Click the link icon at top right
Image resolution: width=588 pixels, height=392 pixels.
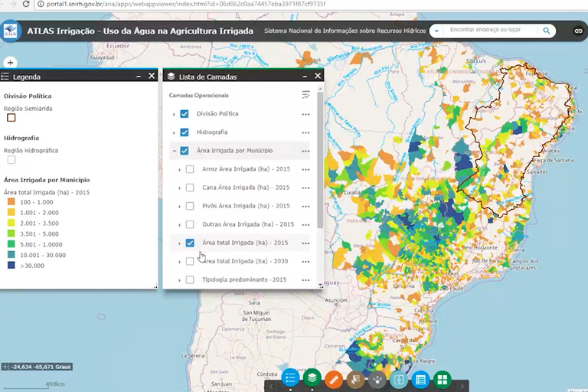tap(578, 31)
